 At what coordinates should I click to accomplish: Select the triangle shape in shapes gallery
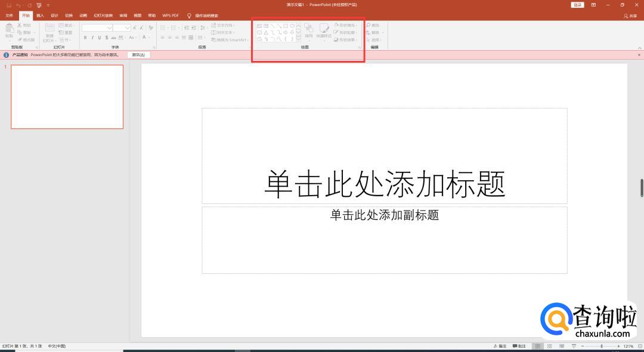tap(266, 32)
